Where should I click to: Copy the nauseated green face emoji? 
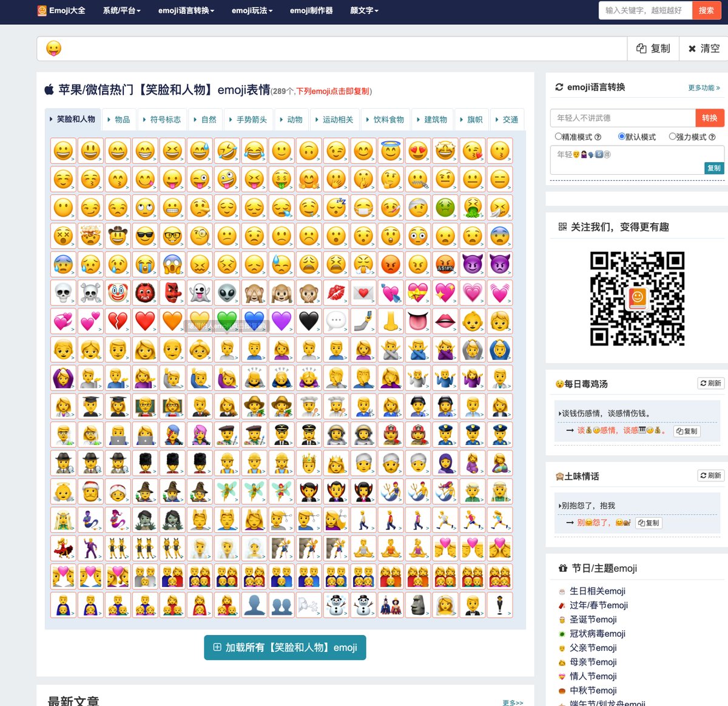(x=445, y=207)
